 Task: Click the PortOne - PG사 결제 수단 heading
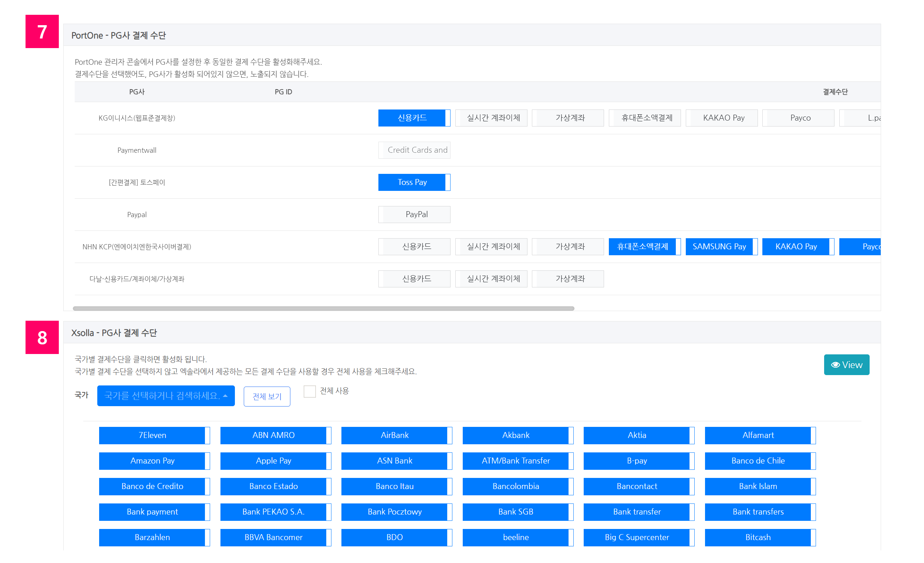[118, 35]
